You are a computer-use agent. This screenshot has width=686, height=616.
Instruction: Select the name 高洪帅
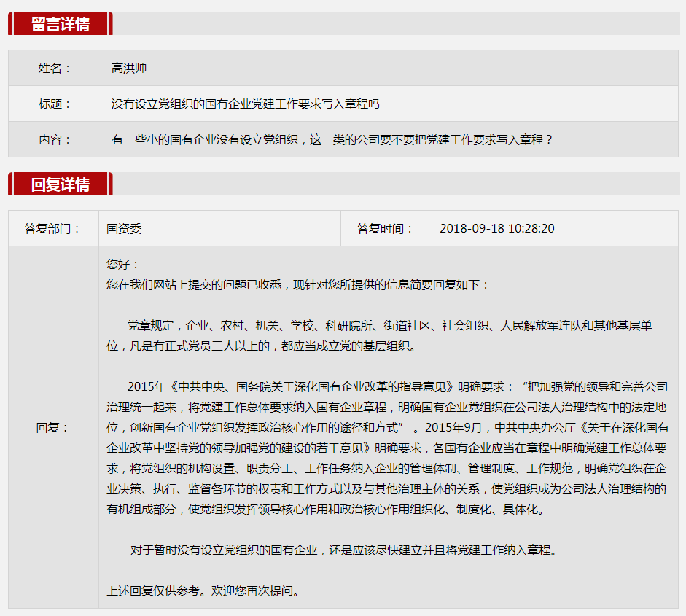128,67
